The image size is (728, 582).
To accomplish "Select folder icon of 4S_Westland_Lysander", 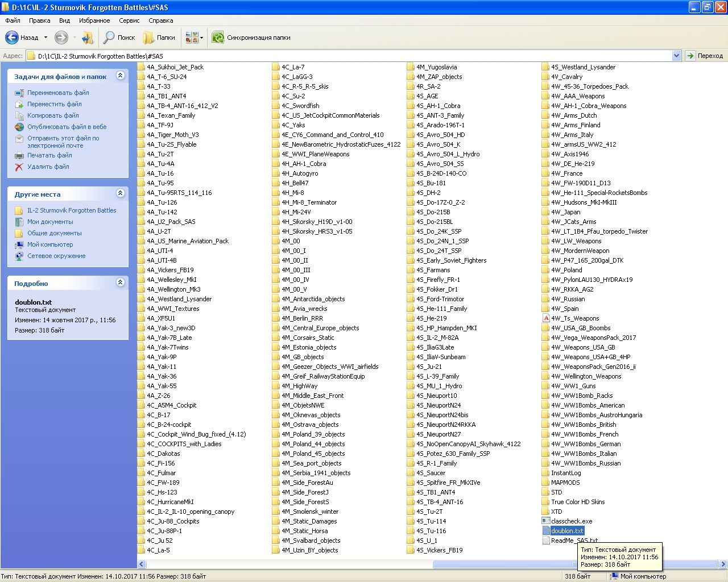I will point(546,67).
